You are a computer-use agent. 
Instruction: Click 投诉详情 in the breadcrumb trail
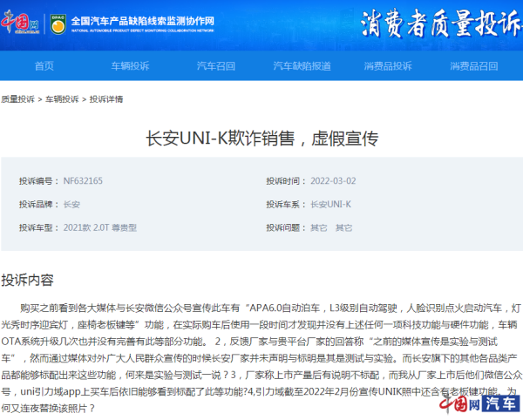[106, 99]
